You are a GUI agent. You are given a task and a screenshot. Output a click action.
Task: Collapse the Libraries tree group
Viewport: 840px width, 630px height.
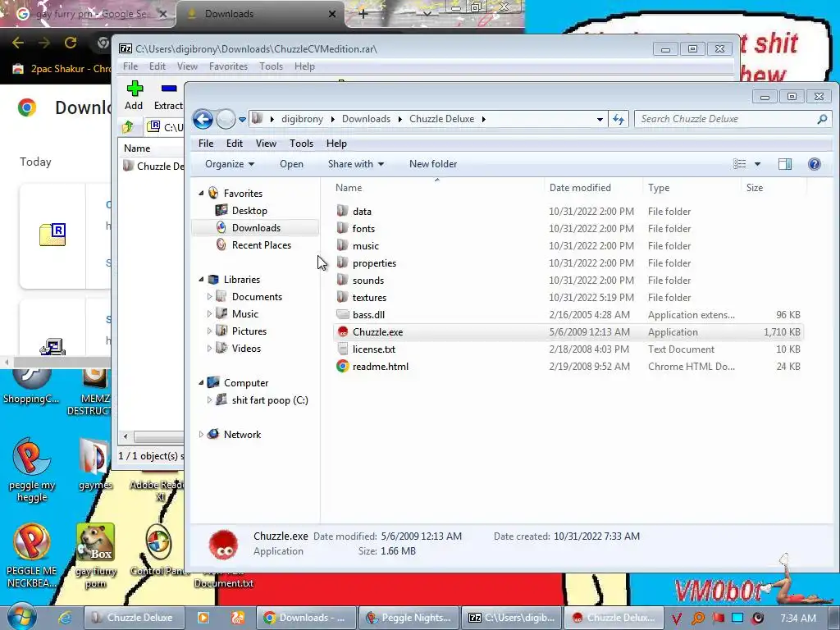(202, 280)
